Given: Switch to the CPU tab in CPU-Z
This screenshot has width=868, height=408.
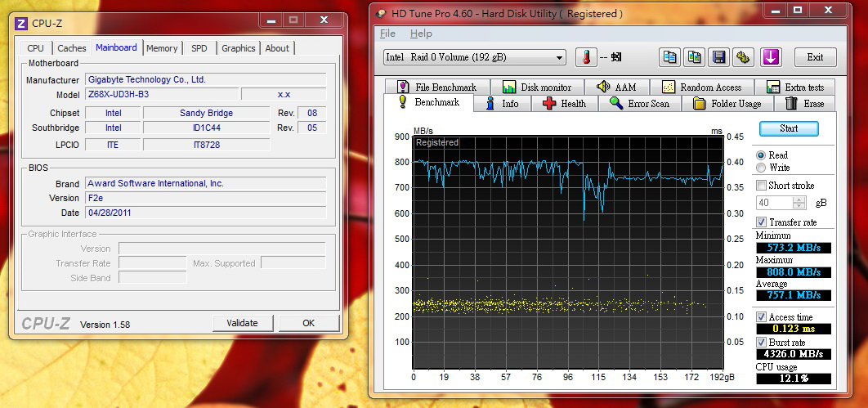Looking at the screenshot, I should (35, 48).
